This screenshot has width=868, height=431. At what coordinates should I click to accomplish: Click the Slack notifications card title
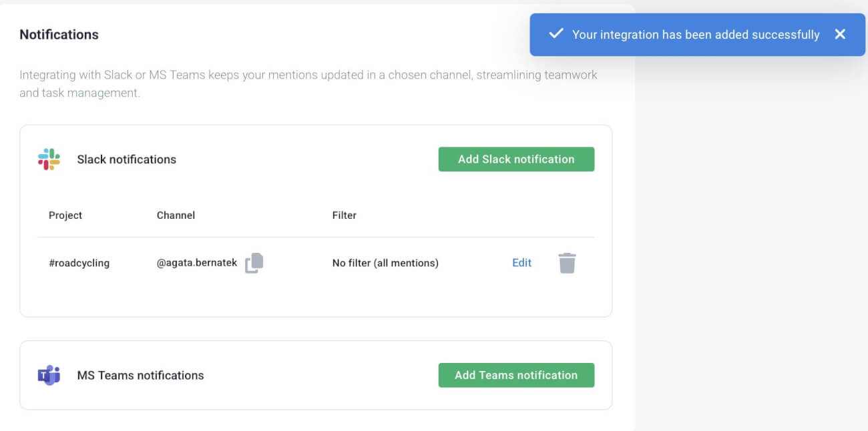point(127,159)
